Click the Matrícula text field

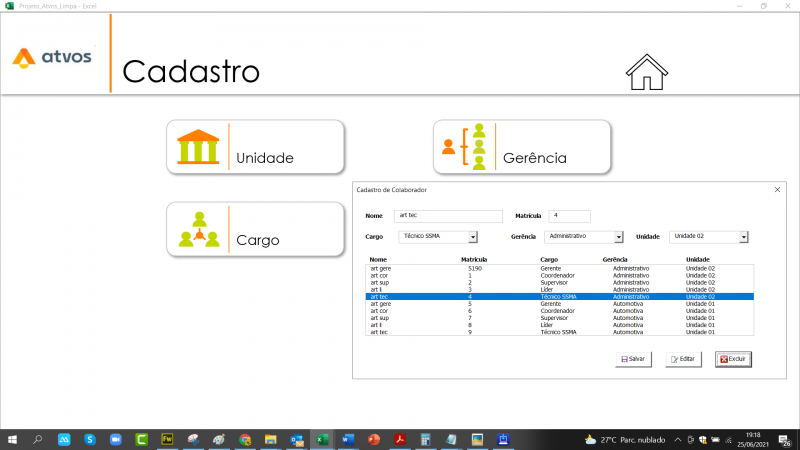point(570,215)
